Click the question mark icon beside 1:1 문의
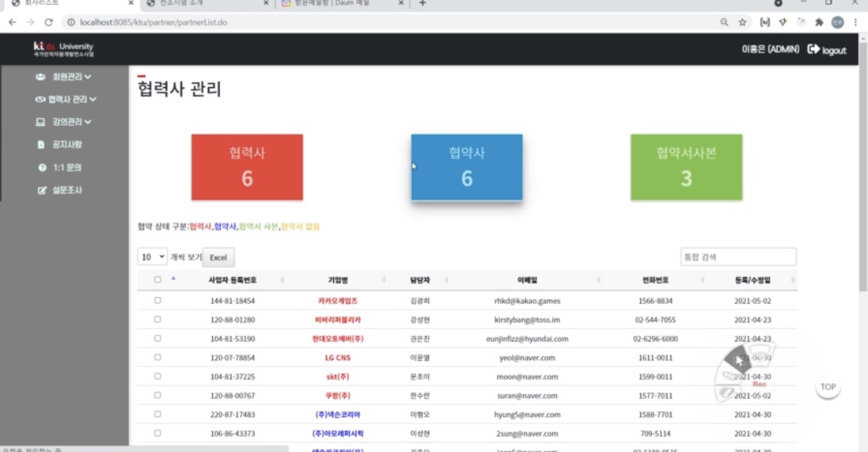The image size is (868, 452). pyautogui.click(x=42, y=167)
